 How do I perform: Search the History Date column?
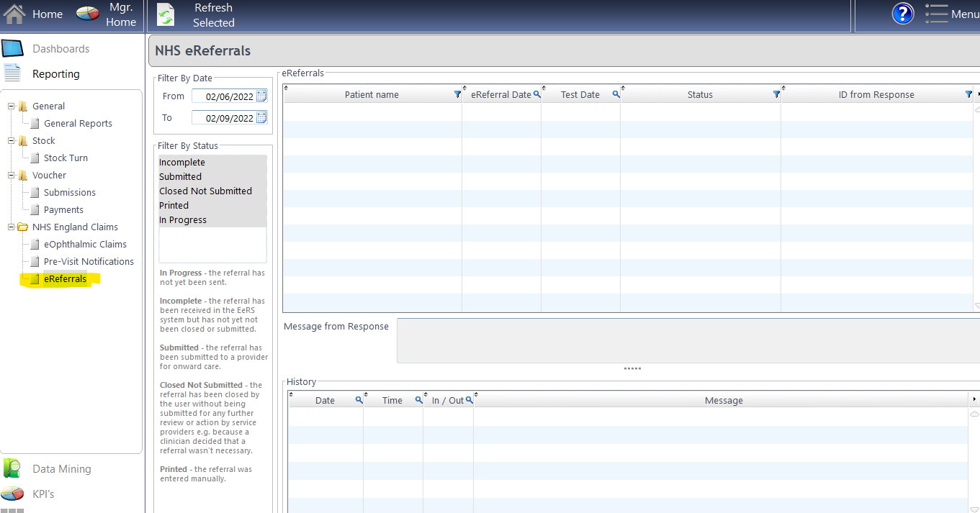coord(359,400)
